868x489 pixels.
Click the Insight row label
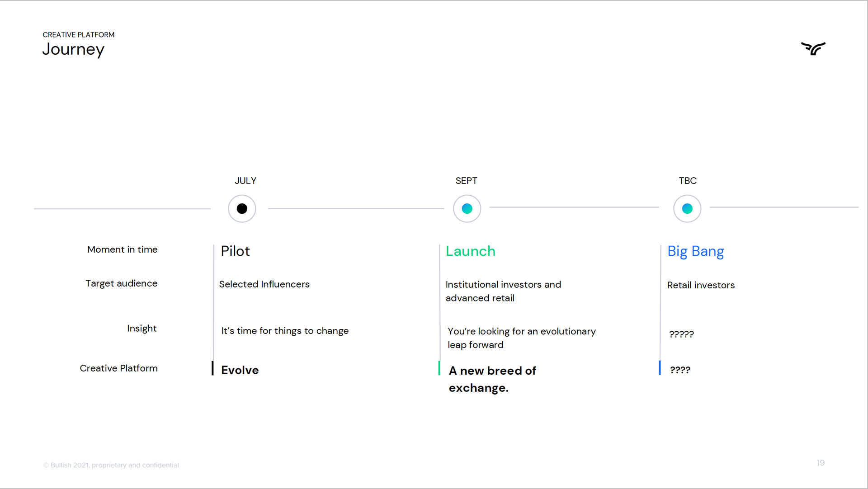142,329
